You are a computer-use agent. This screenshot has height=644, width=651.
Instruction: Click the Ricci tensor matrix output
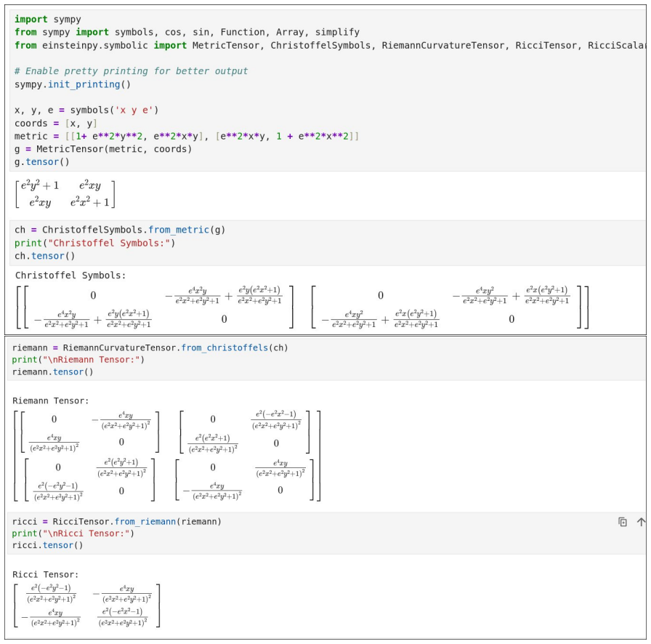(86, 605)
